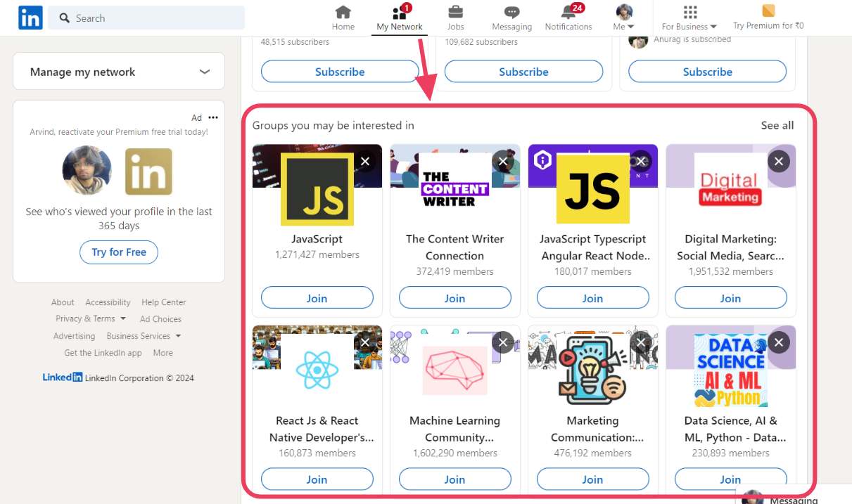Join the Data Science, AI & ML group

(730, 479)
